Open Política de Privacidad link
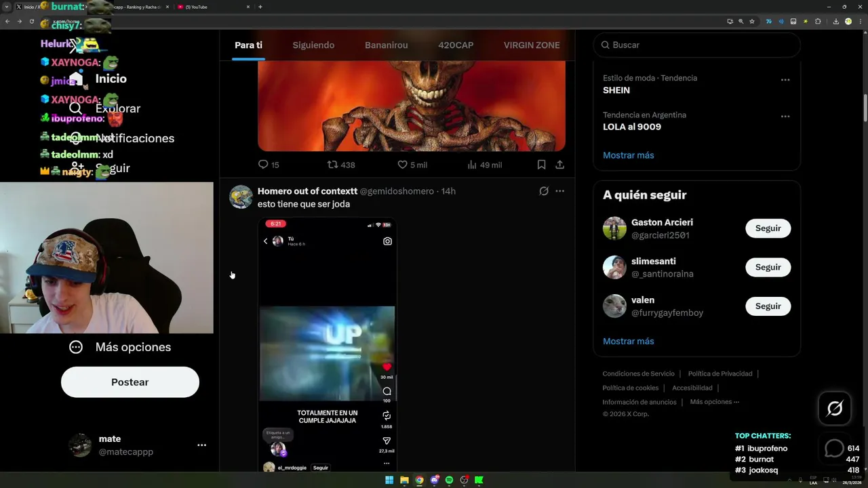Viewport: 868px width, 488px height. point(720,373)
